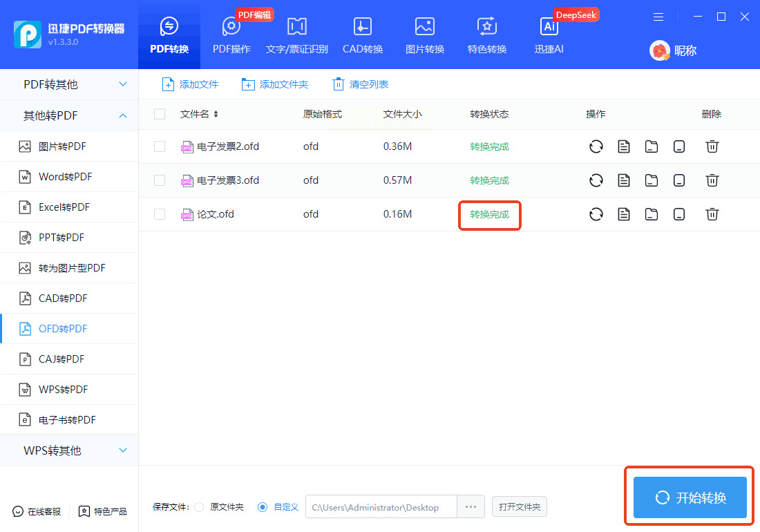Click reconvert icon for 电子发票2.ofd

(x=596, y=146)
